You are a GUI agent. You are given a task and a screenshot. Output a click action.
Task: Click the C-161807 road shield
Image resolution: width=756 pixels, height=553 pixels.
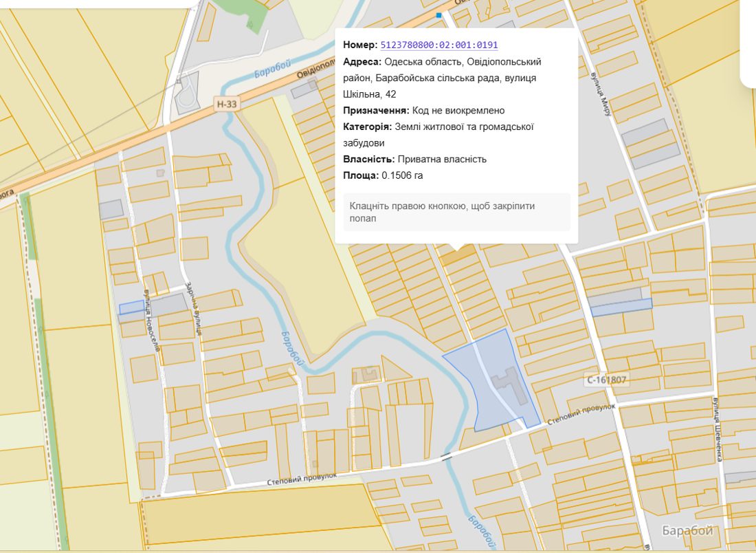coord(607,380)
